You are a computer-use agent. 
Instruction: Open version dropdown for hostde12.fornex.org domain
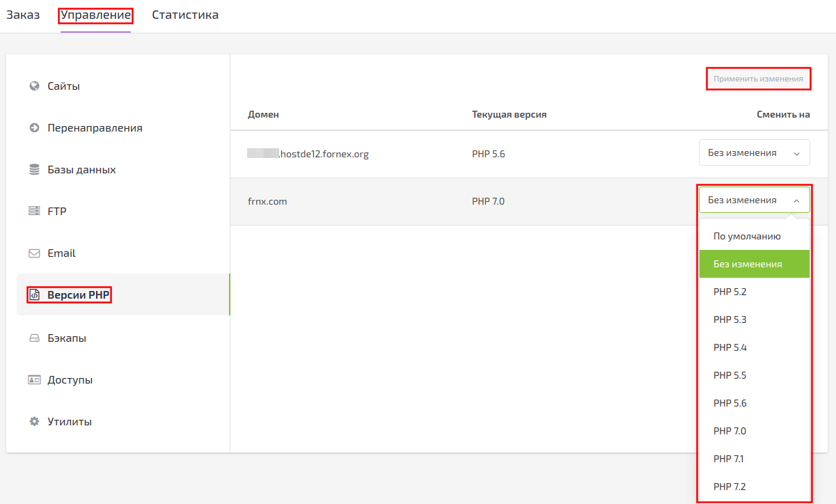pyautogui.click(x=754, y=153)
